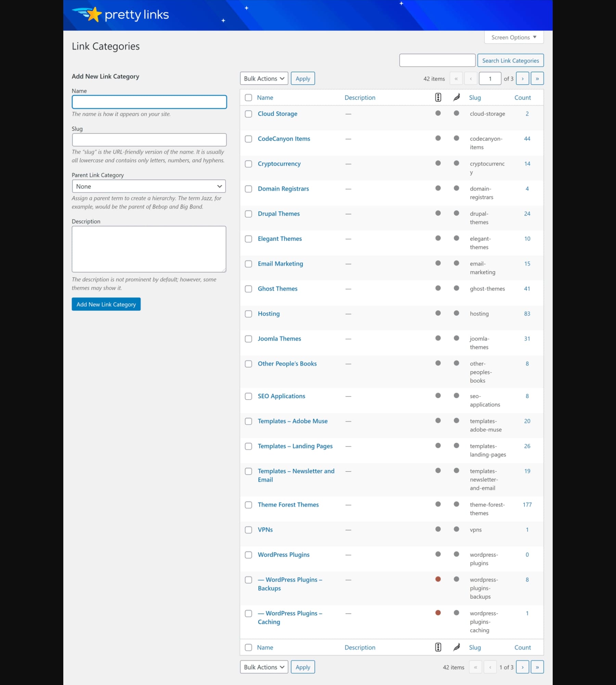Click the last-page double chevron in pagination
The height and width of the screenshot is (685, 616).
pyautogui.click(x=537, y=78)
